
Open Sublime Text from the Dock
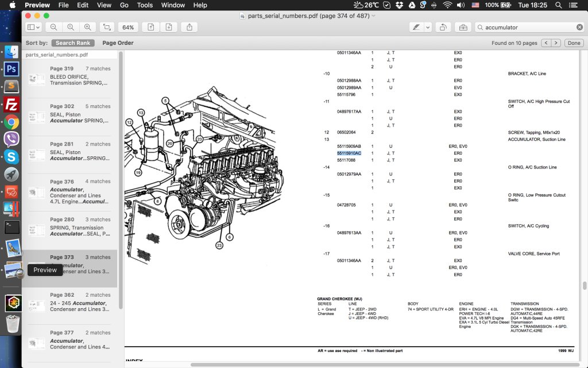[11, 87]
